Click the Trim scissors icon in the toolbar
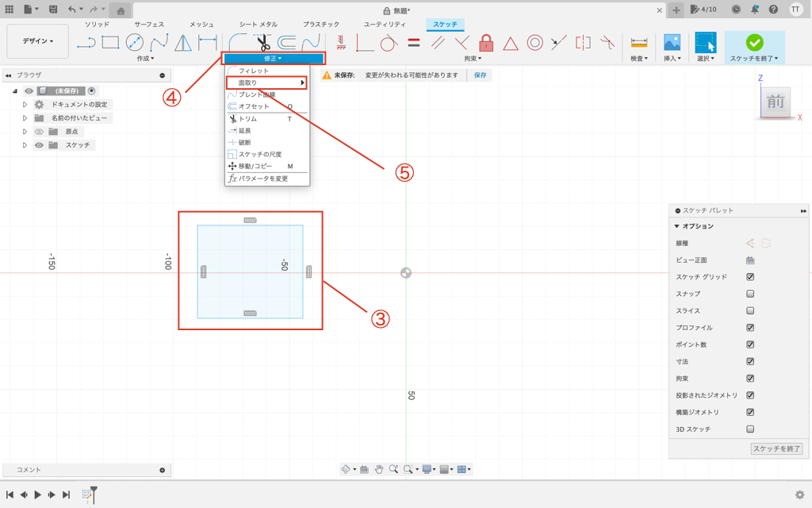The width and height of the screenshot is (812, 508). (263, 43)
